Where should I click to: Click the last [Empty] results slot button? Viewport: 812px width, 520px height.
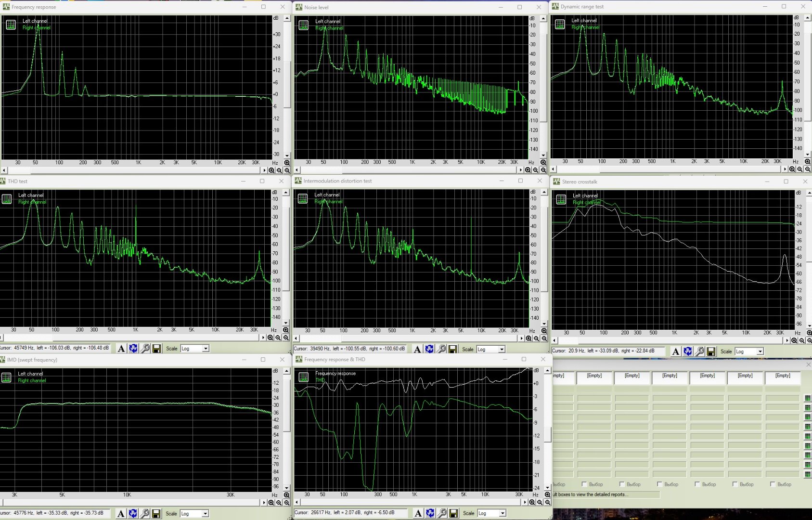[782, 376]
